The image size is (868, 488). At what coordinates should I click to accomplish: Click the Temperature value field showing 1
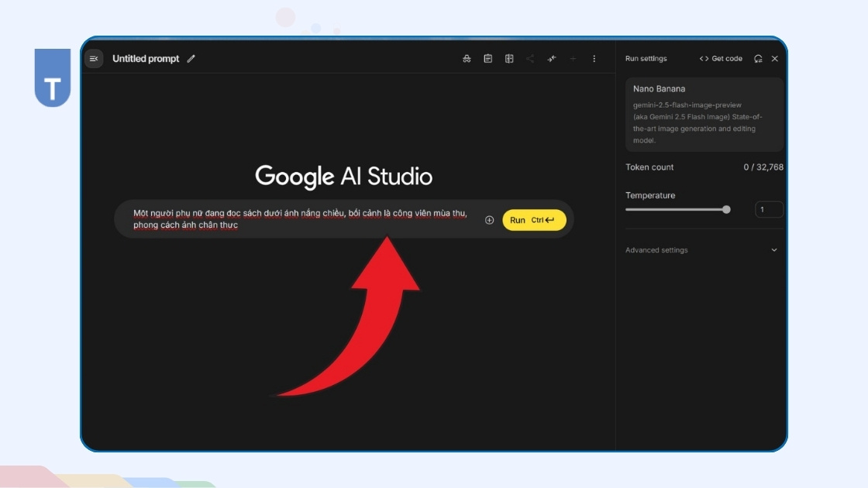(770, 209)
